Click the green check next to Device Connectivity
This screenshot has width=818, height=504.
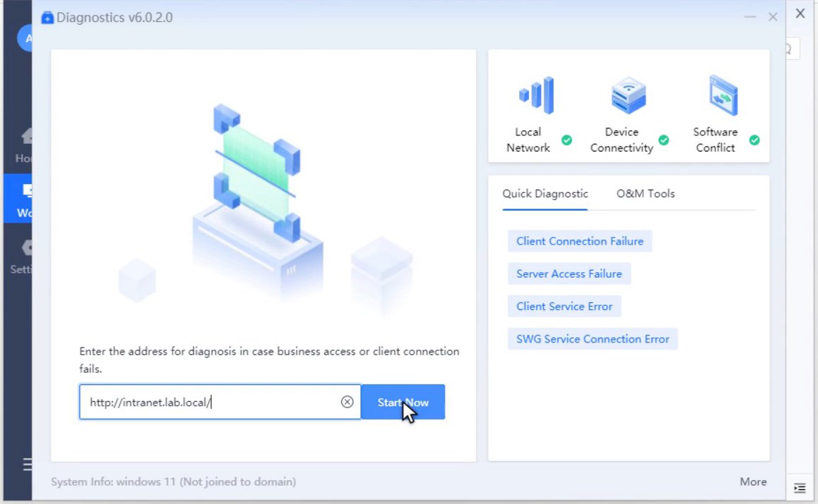(664, 140)
